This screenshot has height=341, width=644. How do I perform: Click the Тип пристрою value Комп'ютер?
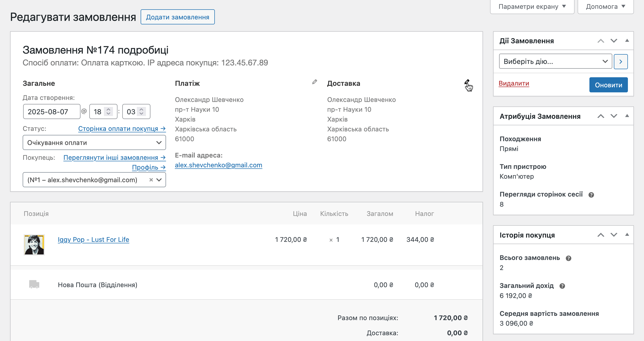pos(517,176)
